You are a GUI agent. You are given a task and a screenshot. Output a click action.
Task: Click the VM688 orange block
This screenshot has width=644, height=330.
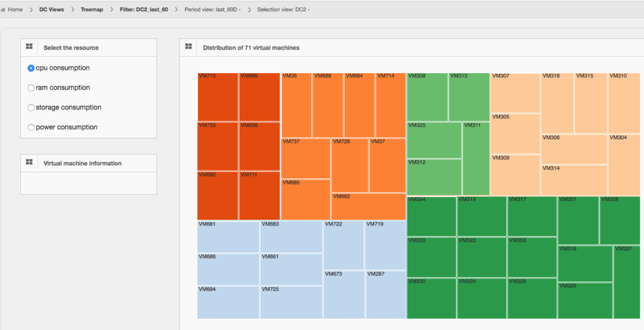coord(328,105)
